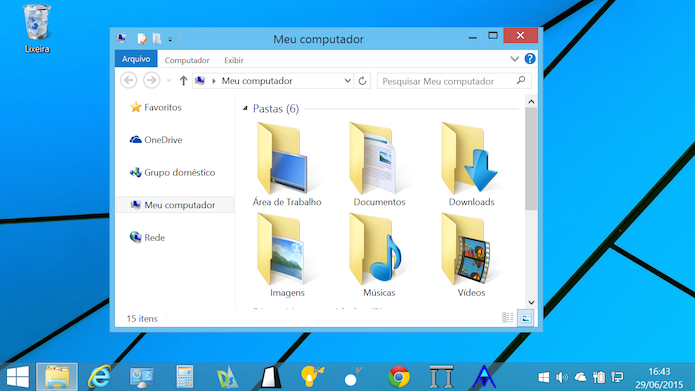Select the Vídeos folder icon
The height and width of the screenshot is (391, 695).
point(470,249)
